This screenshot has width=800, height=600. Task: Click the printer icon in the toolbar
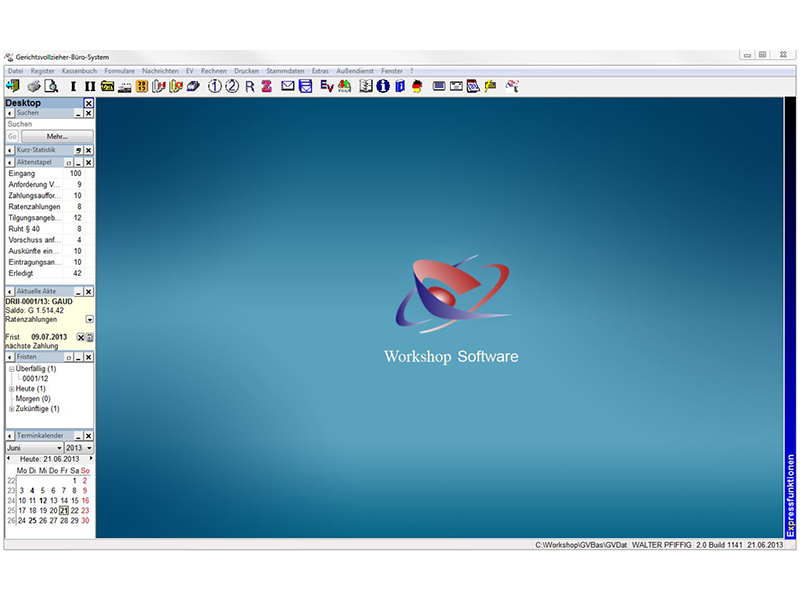[34, 87]
